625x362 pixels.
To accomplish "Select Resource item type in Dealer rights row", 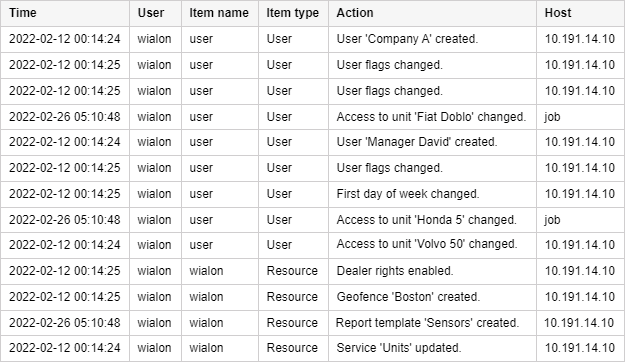I will point(293,271).
